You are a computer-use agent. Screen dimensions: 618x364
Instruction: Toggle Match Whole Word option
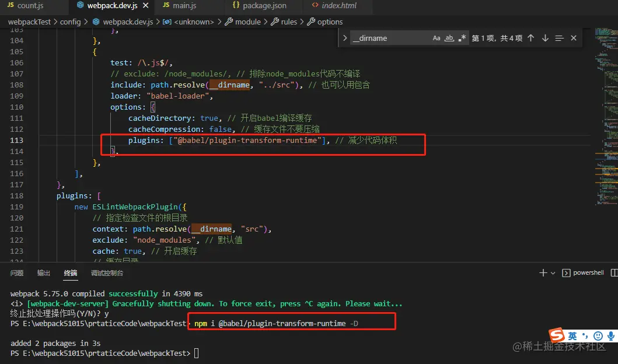[x=449, y=38]
